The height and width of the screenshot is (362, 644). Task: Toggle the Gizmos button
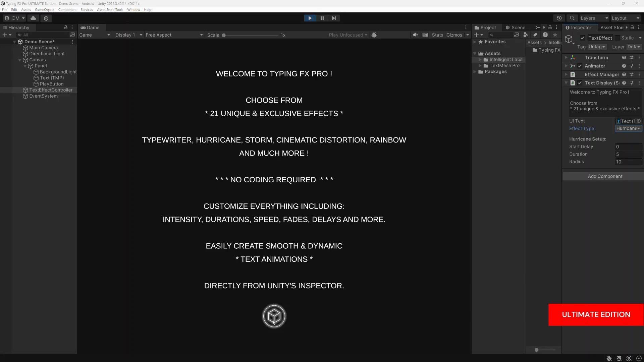click(x=454, y=35)
